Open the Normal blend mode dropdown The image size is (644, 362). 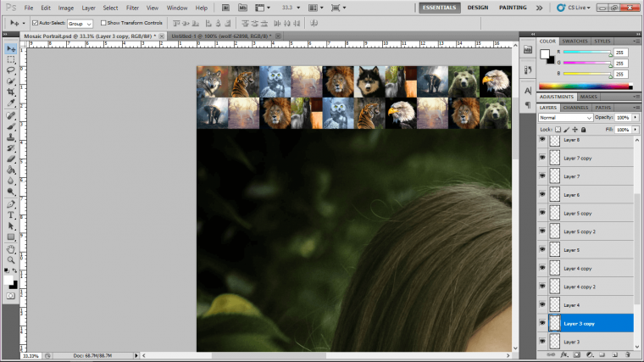[565, 118]
